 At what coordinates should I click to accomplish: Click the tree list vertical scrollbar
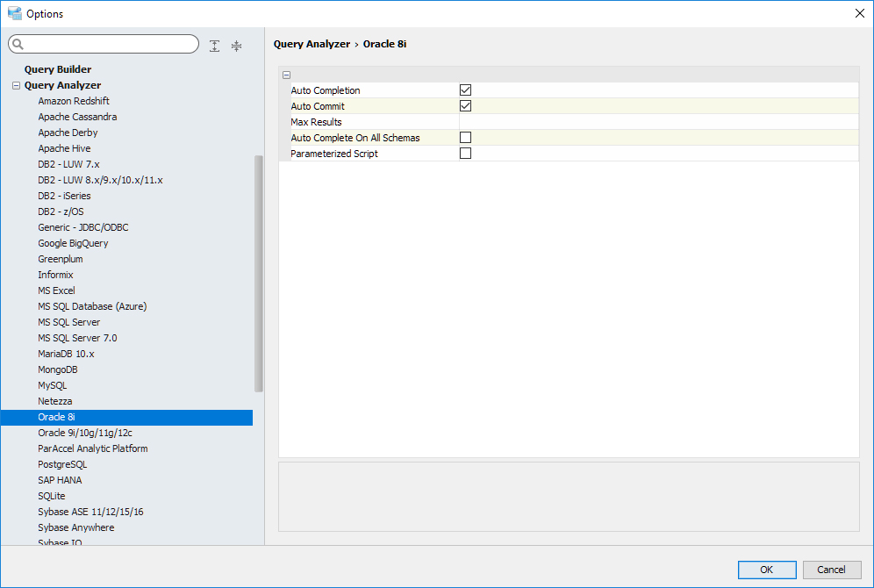(259, 272)
